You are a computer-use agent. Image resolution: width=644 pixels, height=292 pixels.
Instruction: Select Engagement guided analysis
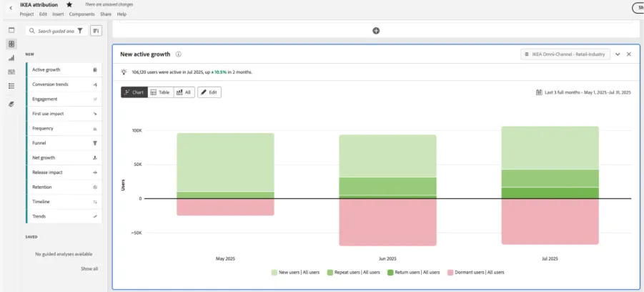point(64,99)
